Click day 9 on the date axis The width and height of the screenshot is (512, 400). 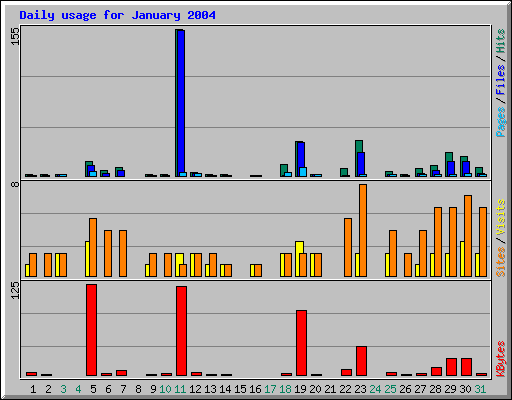[x=153, y=389]
